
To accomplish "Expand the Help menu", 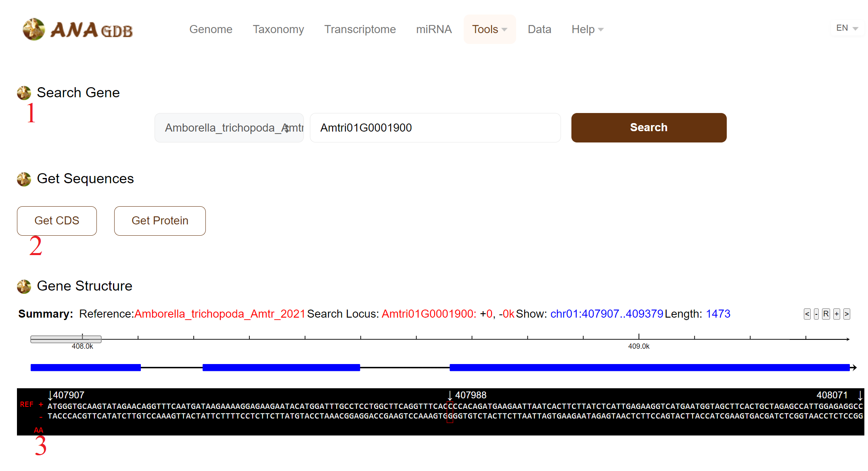I will coord(587,29).
